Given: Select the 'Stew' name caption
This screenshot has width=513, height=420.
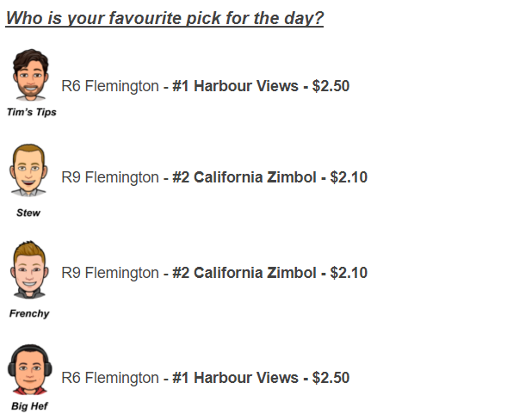Looking at the screenshot, I should (x=28, y=213).
